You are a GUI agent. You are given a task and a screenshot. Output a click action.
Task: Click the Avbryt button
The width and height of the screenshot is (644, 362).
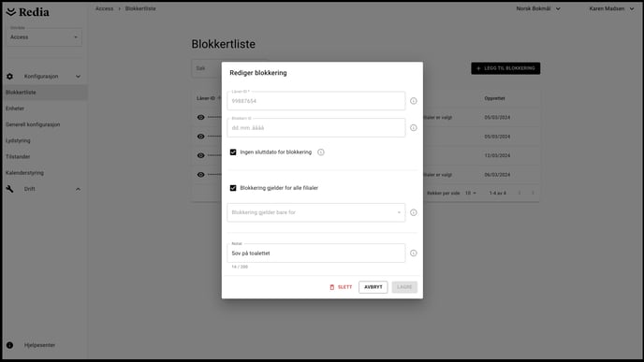coord(373,287)
